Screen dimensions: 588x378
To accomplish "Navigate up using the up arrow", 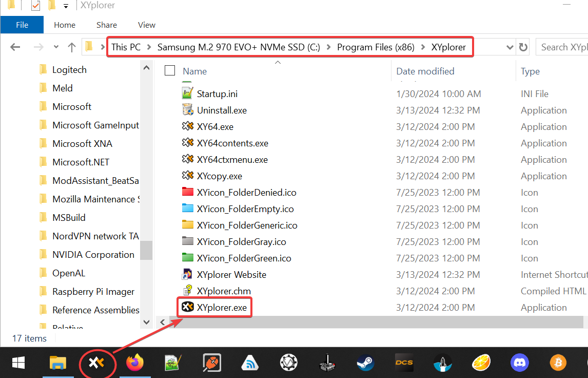I will (71, 46).
